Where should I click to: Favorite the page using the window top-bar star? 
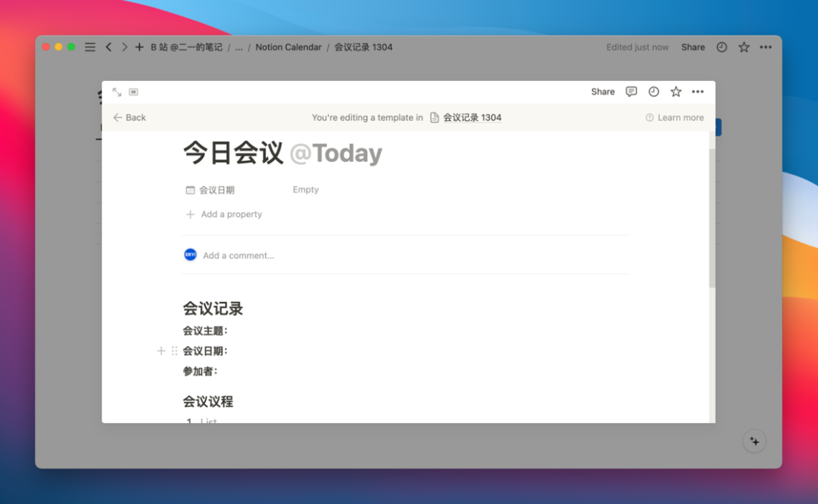[x=744, y=47]
